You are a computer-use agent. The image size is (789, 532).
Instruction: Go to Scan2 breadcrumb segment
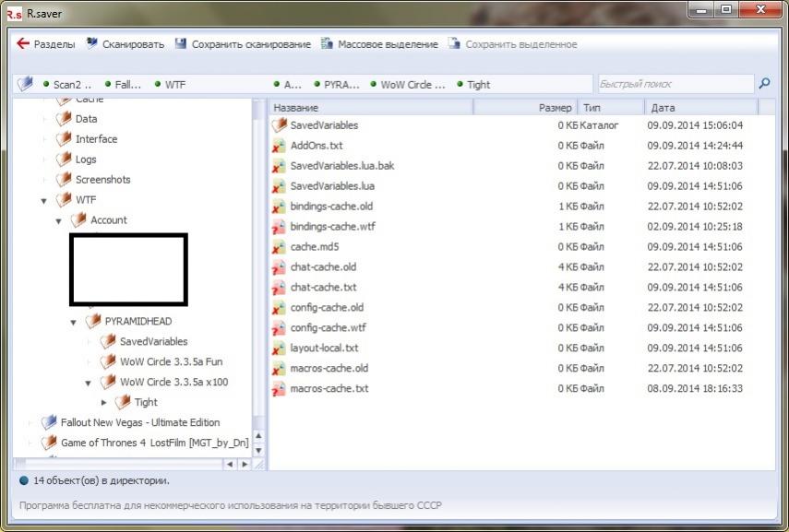tap(72, 85)
